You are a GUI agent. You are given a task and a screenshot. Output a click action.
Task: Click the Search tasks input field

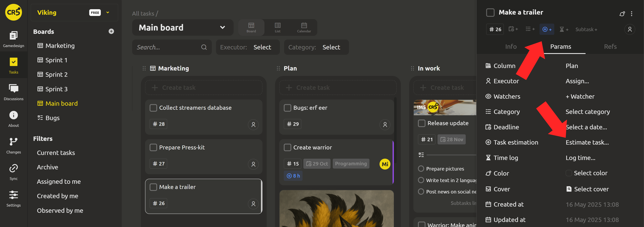tap(172, 47)
